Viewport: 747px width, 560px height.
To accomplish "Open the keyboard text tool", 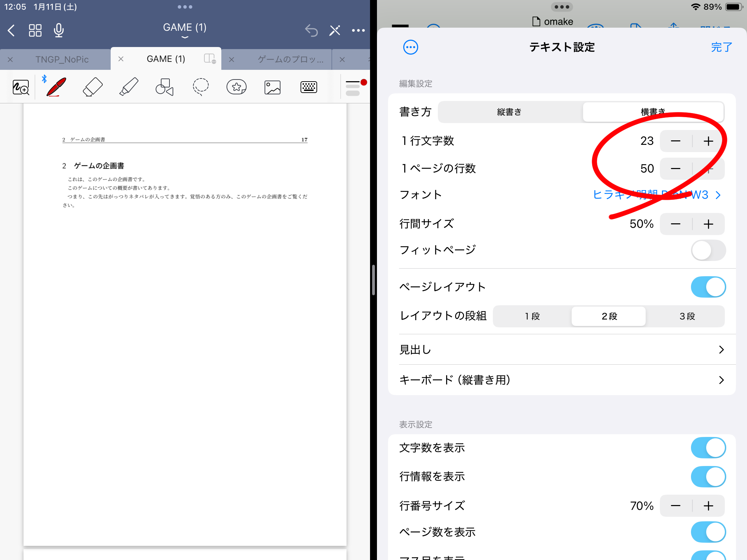I will click(309, 87).
